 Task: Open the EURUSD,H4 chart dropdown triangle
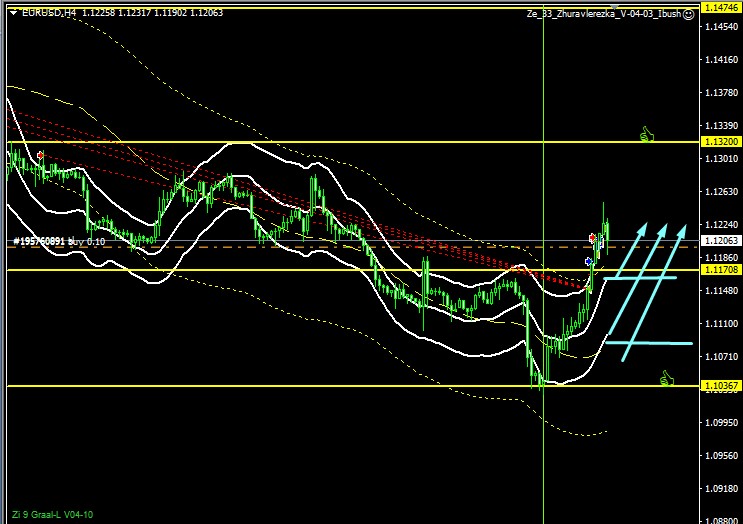(11, 12)
